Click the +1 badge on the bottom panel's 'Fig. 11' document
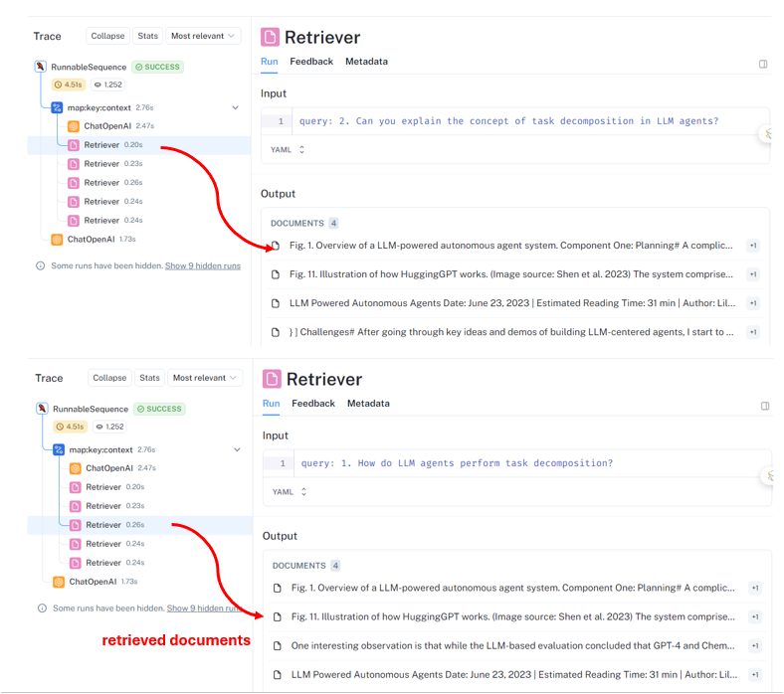This screenshot has height=694, width=784. point(755,617)
